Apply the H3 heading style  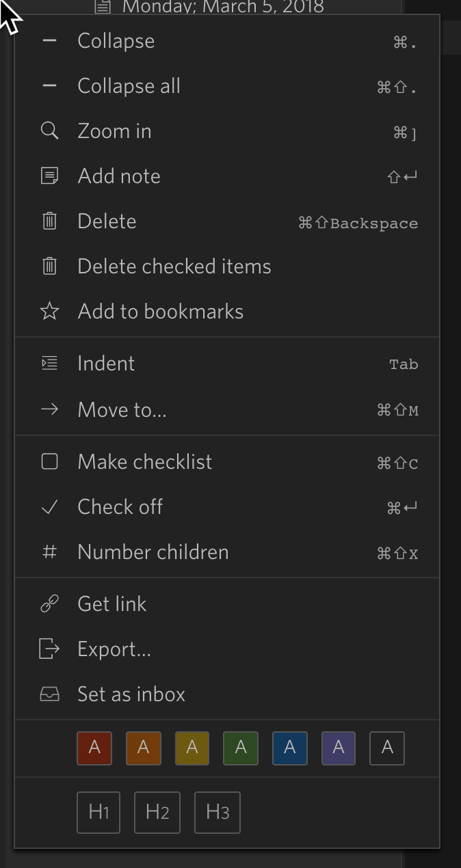(x=218, y=813)
